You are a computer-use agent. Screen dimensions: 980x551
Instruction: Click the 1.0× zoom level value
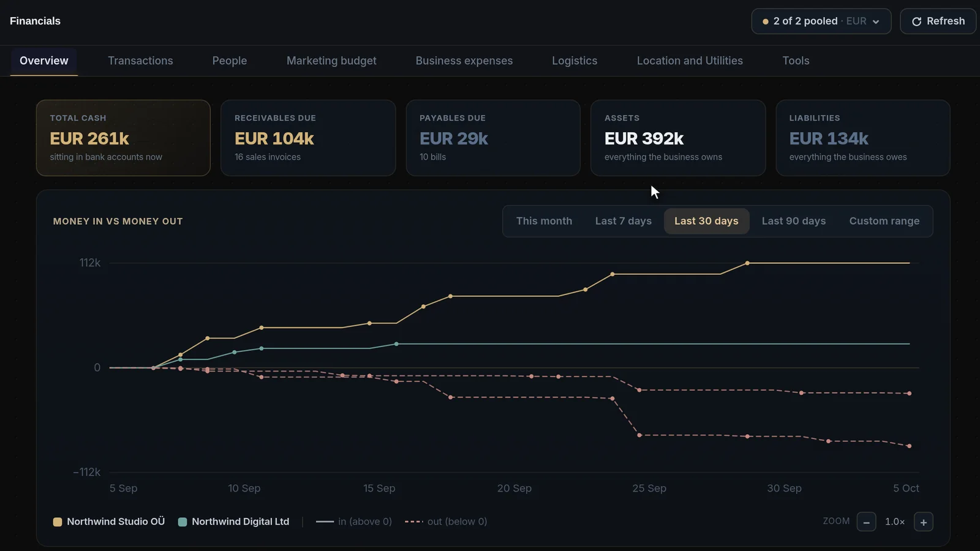895,522
